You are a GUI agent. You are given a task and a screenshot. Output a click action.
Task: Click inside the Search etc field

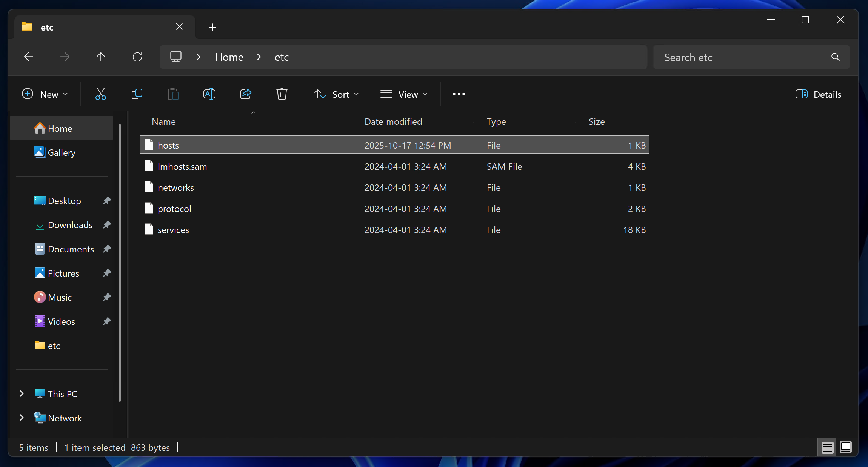tap(736, 57)
